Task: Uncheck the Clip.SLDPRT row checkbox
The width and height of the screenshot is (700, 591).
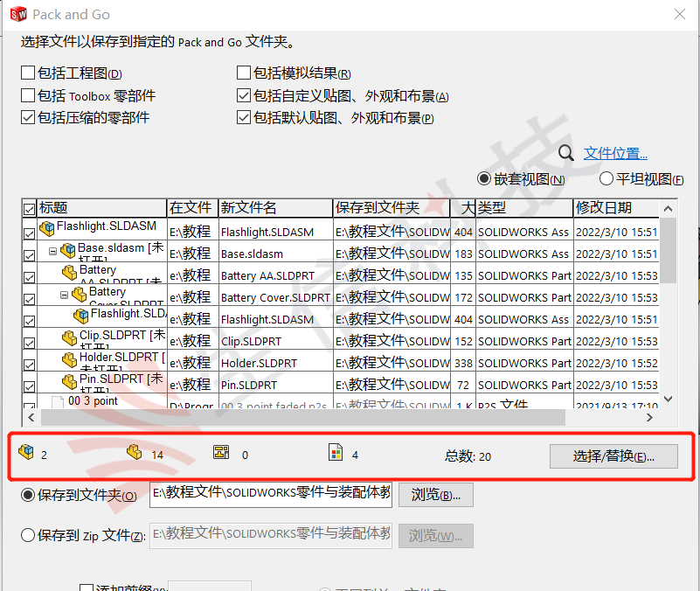Action: pos(30,343)
